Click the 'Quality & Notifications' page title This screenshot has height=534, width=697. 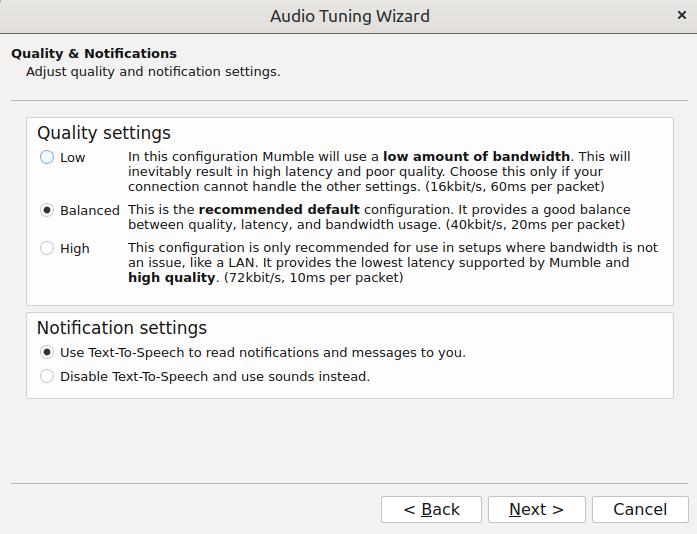point(94,53)
